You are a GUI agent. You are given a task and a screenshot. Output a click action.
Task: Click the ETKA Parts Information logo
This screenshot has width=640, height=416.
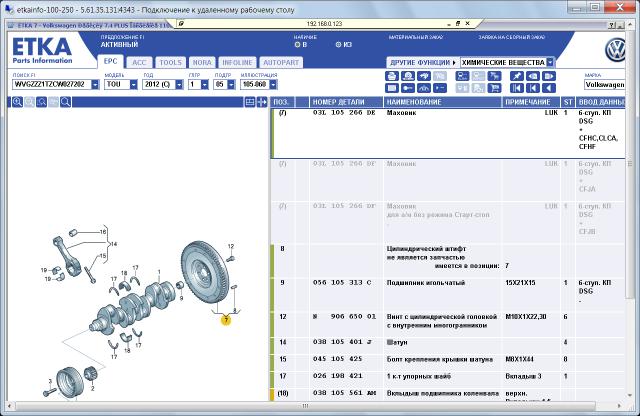42,51
